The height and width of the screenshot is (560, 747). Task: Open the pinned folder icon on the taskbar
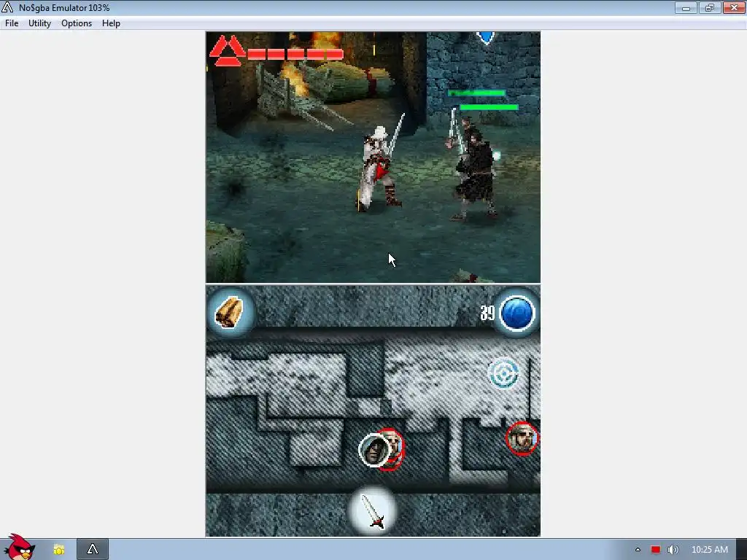coord(58,550)
